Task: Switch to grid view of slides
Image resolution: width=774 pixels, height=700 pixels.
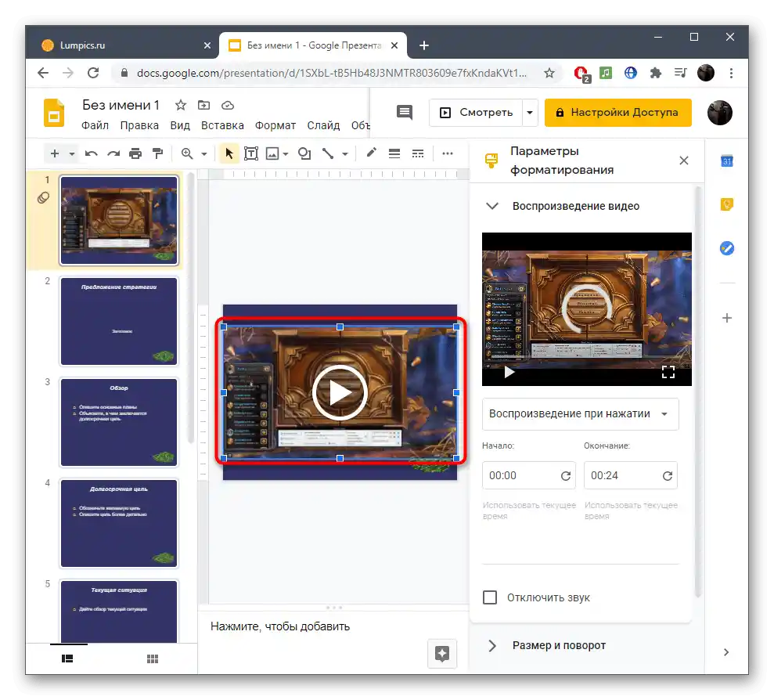Action: 153,659
